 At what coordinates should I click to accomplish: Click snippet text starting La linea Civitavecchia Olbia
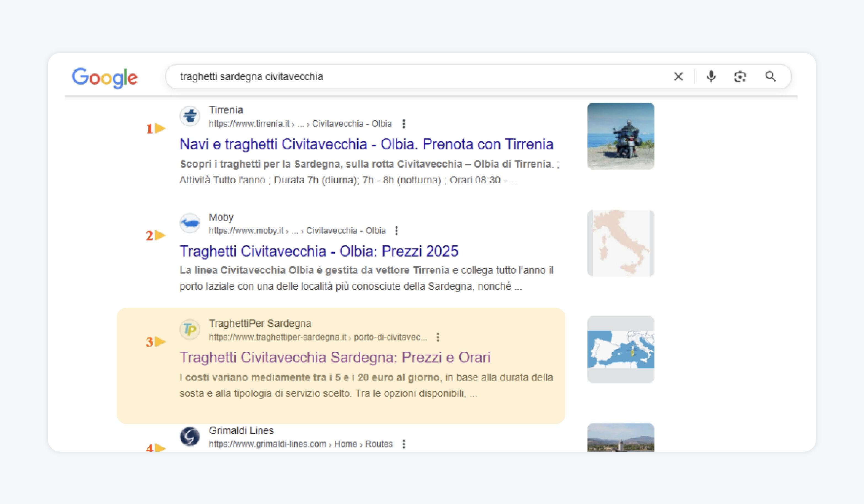[366, 278]
